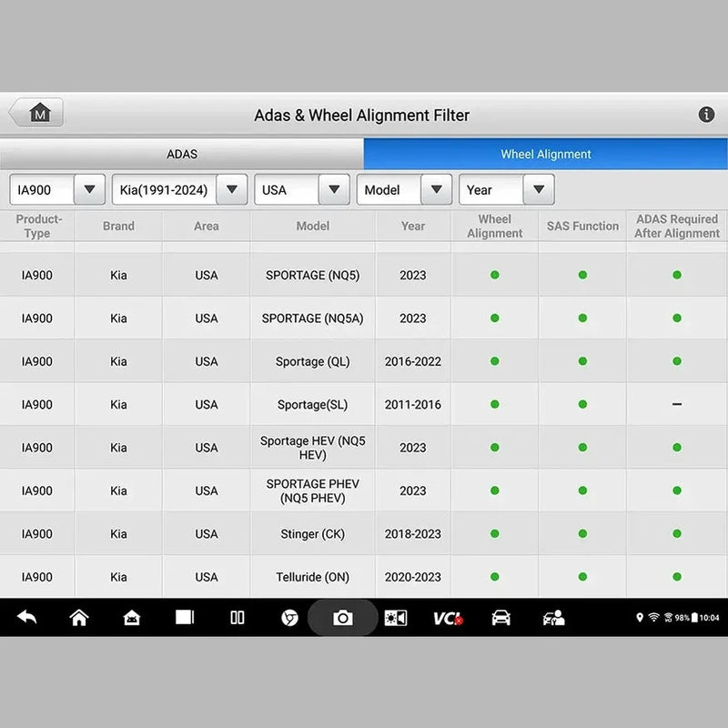Click year 2023 in SPORTAGE PHEV row
Image resolution: width=728 pixels, height=728 pixels.
tap(413, 490)
